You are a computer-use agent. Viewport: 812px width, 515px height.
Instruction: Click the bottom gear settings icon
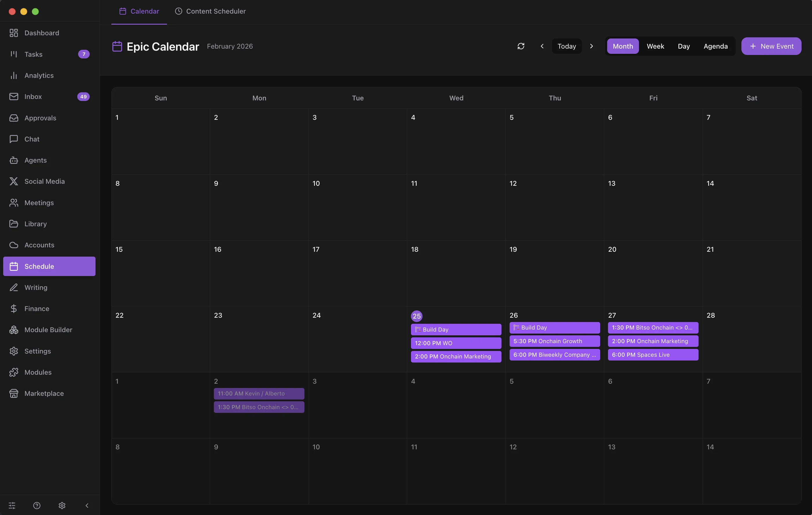[x=62, y=505]
